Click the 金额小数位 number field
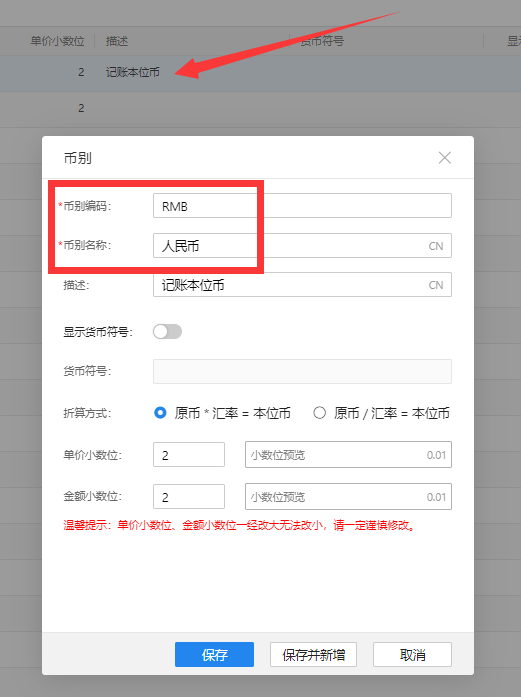This screenshot has height=697, width=521. [189, 497]
